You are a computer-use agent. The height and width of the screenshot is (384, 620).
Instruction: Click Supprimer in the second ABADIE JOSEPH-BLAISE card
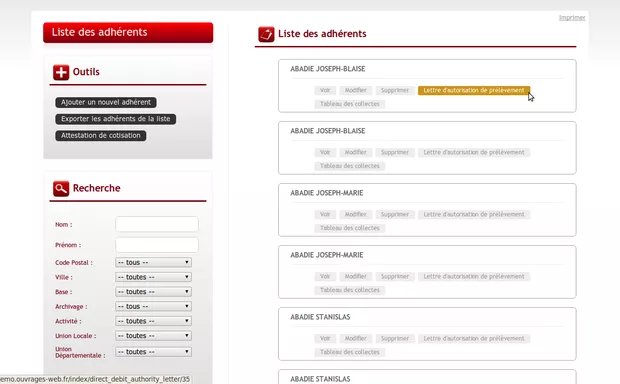(x=395, y=153)
